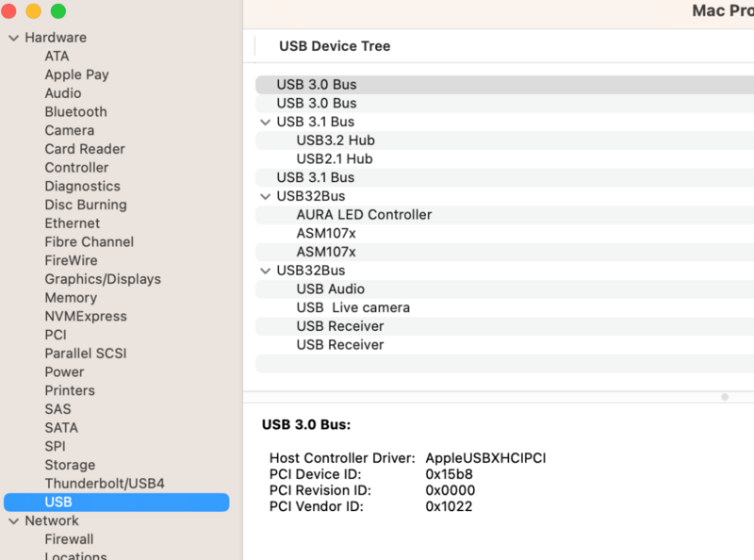Click the pane divider resize handle

tap(725, 397)
